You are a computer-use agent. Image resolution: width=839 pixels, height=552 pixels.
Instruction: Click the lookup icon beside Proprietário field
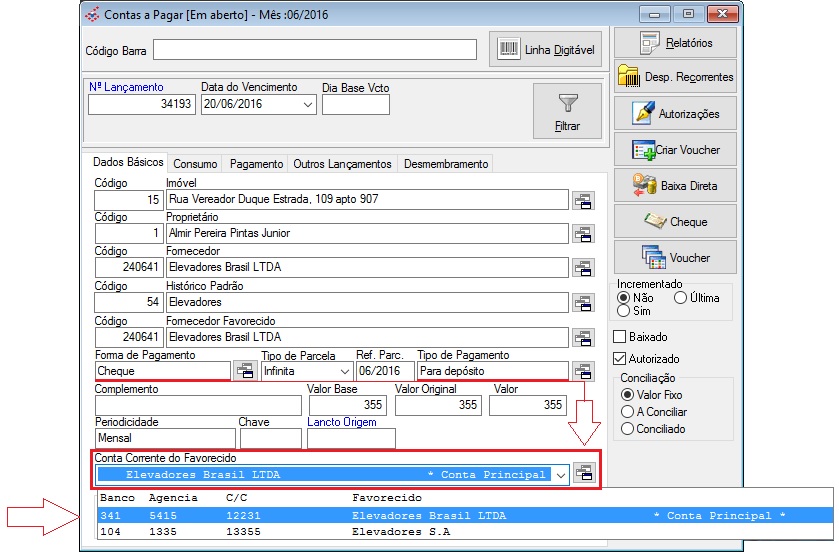583,234
